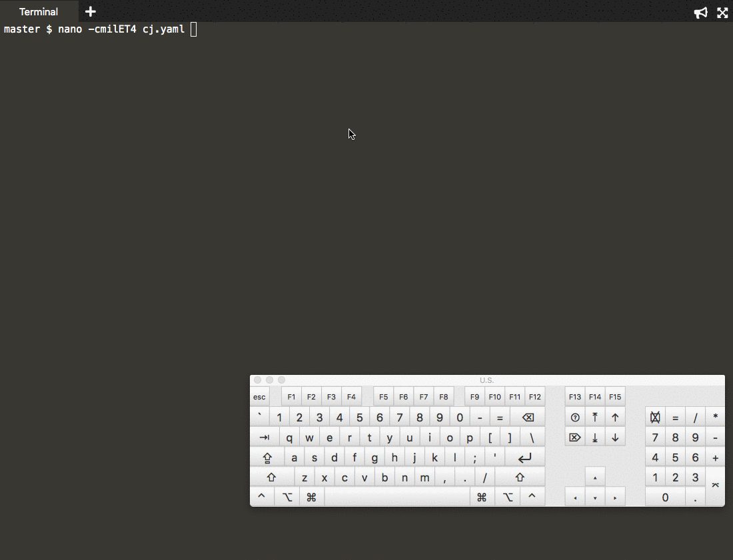Toggle the left shift key

pos(272,478)
